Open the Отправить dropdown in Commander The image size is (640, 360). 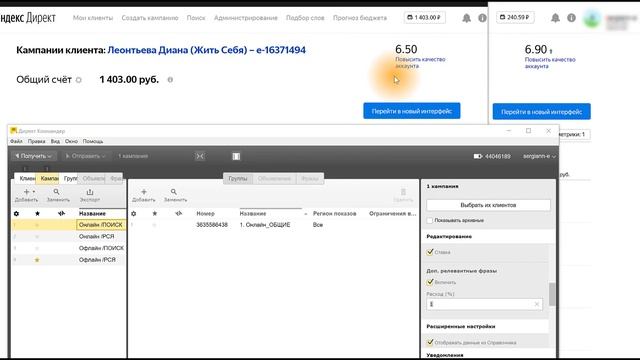85,156
